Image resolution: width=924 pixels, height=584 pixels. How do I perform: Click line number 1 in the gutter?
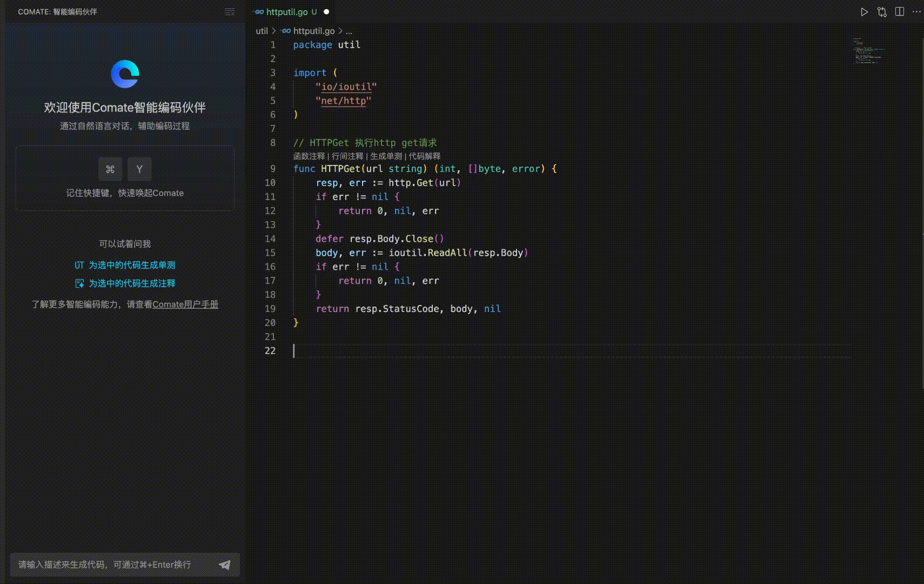pos(273,45)
